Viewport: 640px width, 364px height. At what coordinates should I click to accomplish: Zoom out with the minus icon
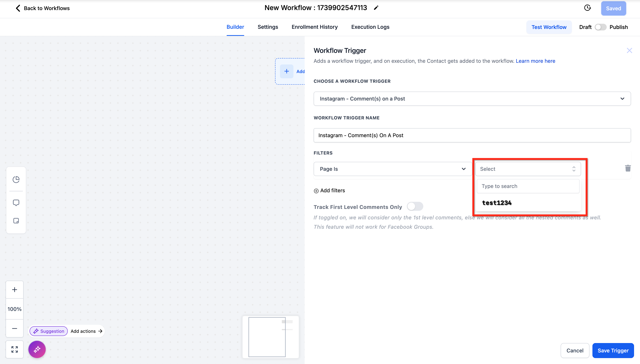[15, 328]
